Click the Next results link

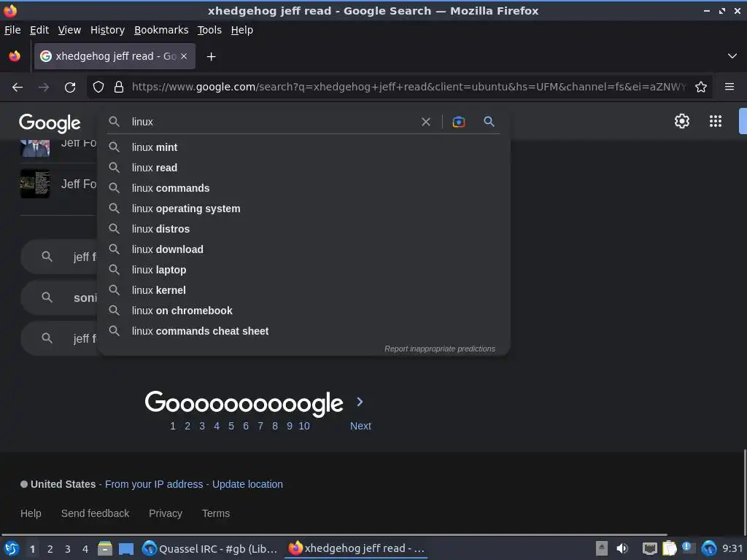click(x=360, y=426)
